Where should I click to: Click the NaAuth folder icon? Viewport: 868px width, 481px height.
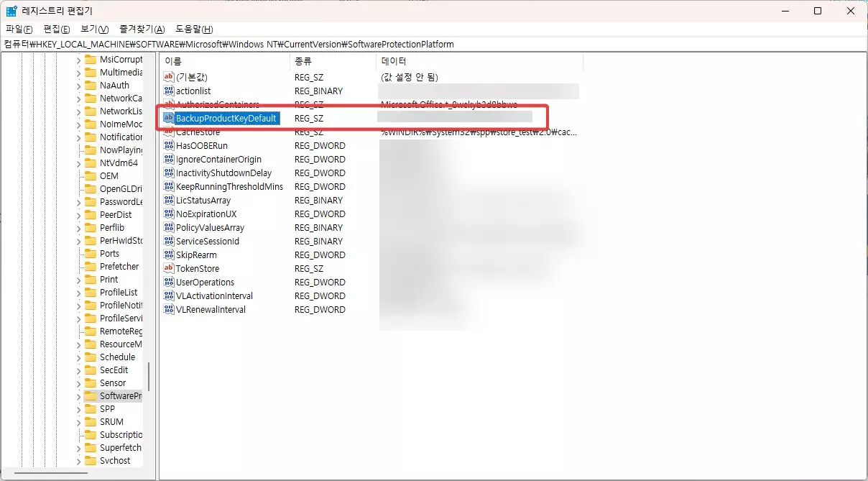90,85
